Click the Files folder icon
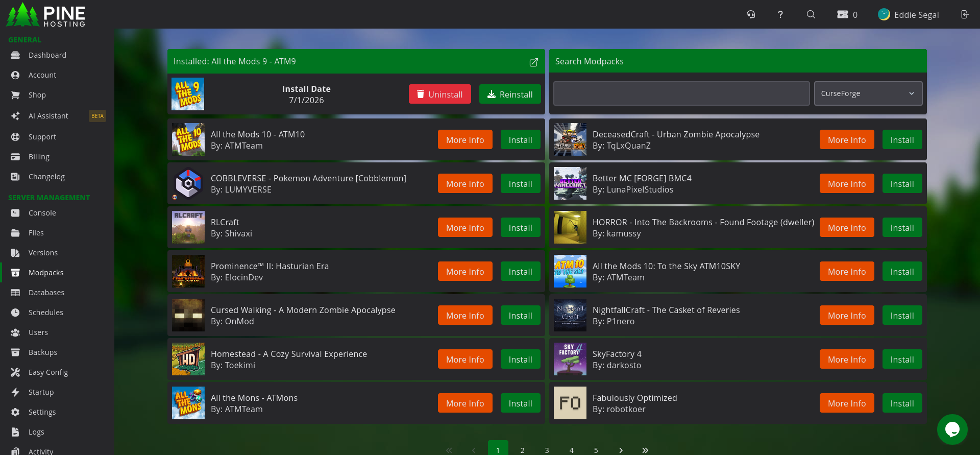Image resolution: width=980 pixels, height=455 pixels. pyautogui.click(x=15, y=233)
